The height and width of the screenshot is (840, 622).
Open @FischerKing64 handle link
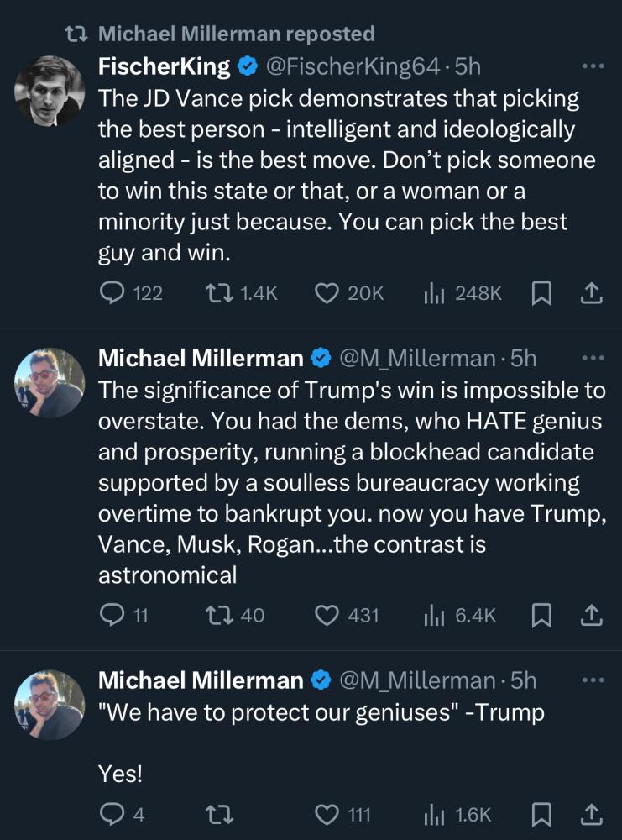click(354, 66)
